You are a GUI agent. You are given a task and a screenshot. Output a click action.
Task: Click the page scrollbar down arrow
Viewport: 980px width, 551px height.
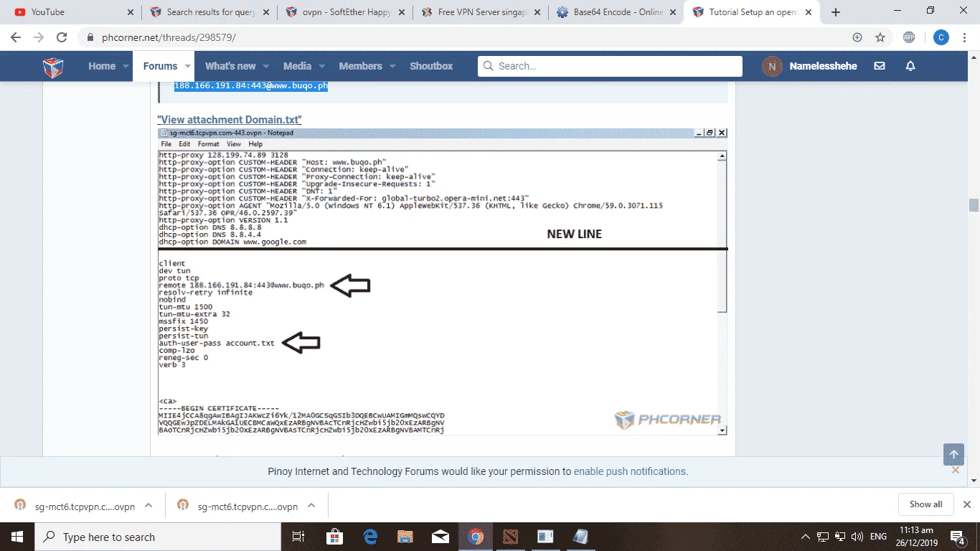[974, 481]
